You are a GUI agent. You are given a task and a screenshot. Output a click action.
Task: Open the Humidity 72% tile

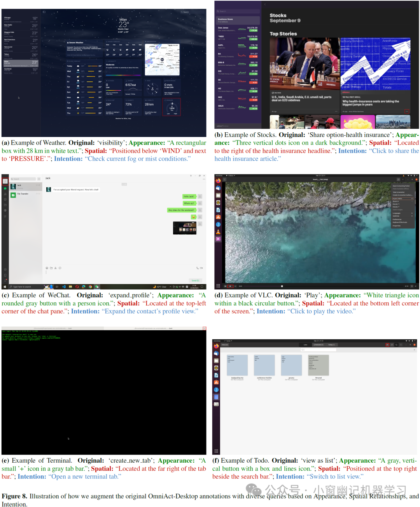tap(133, 106)
